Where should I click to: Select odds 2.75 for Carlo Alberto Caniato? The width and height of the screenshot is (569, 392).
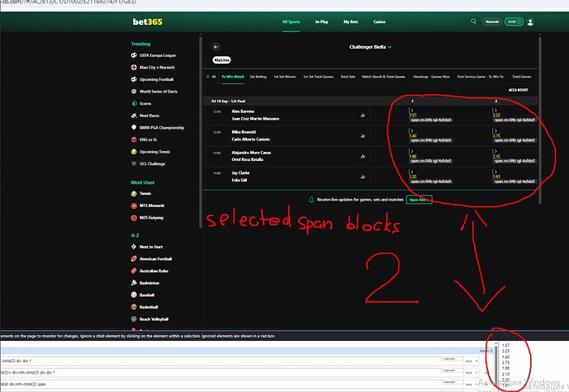pos(496,135)
